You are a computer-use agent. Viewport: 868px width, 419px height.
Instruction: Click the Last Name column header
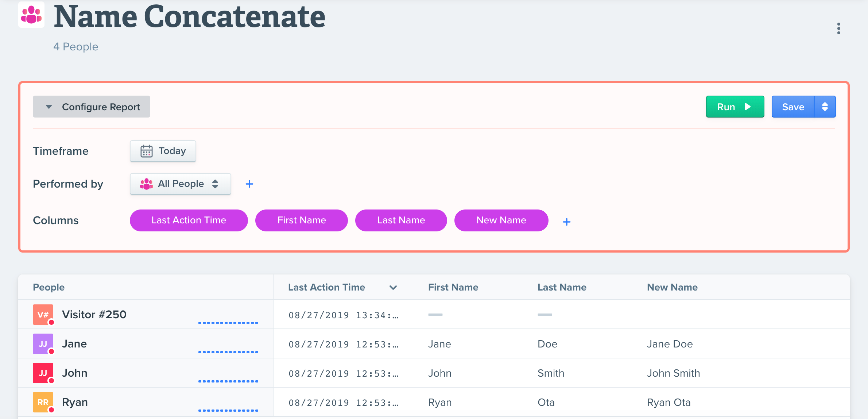(562, 287)
